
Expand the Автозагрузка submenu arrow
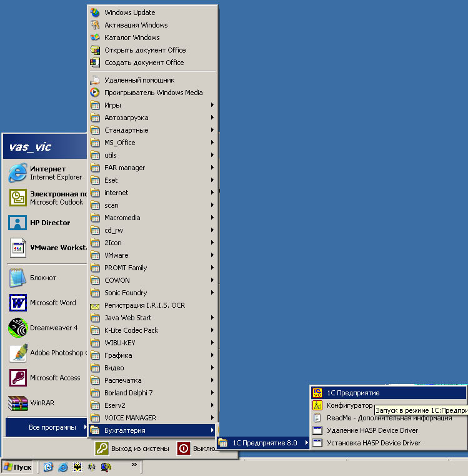212,118
